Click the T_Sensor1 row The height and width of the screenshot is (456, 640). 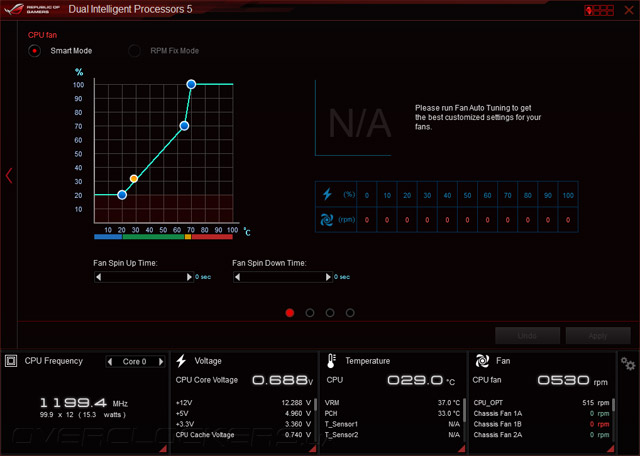pos(392,424)
